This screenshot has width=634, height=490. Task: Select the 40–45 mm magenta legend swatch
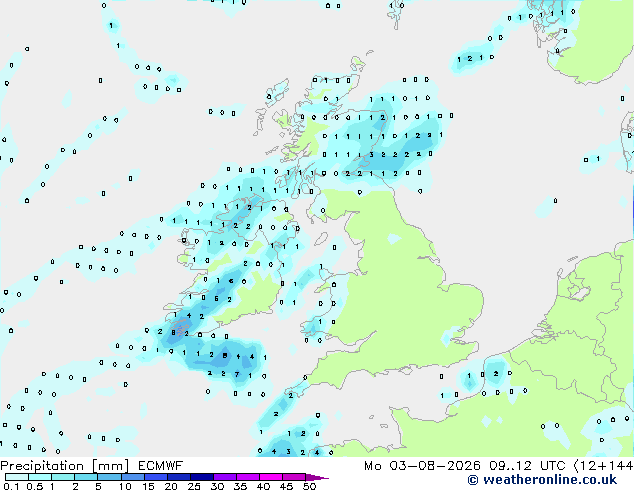(x=271, y=477)
